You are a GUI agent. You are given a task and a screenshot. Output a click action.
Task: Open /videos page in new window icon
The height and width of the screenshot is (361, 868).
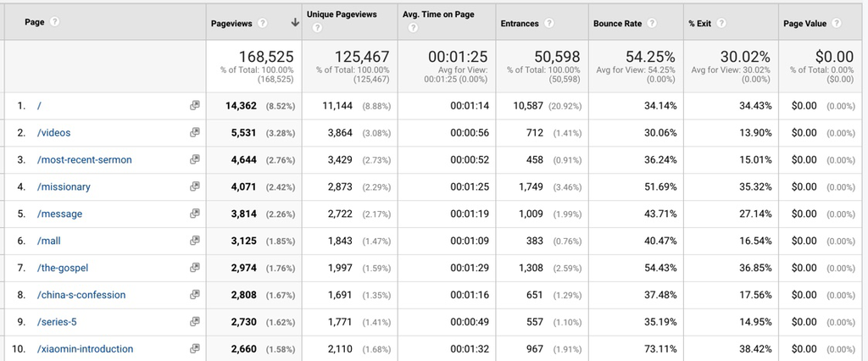tap(194, 133)
